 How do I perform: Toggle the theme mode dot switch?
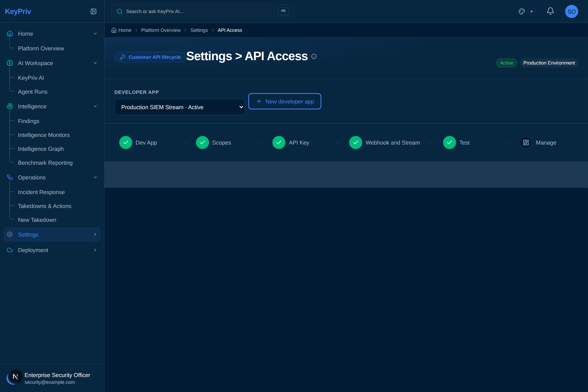coord(532,11)
